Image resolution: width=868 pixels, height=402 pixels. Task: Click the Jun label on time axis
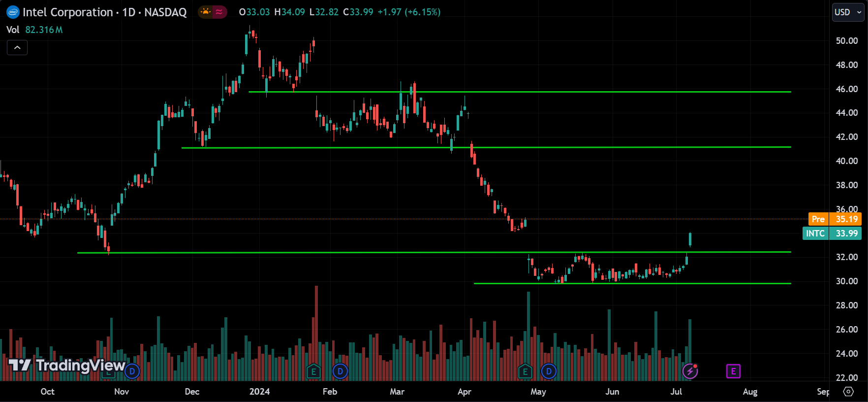point(612,392)
